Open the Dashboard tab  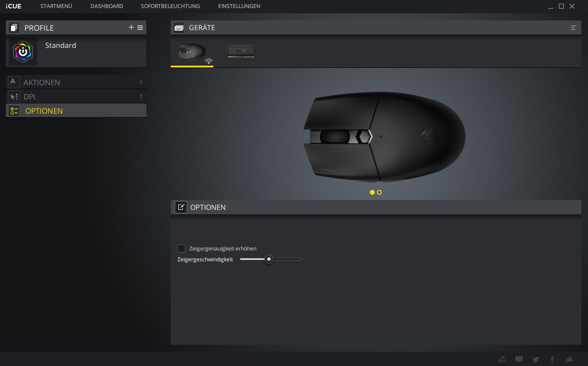106,6
